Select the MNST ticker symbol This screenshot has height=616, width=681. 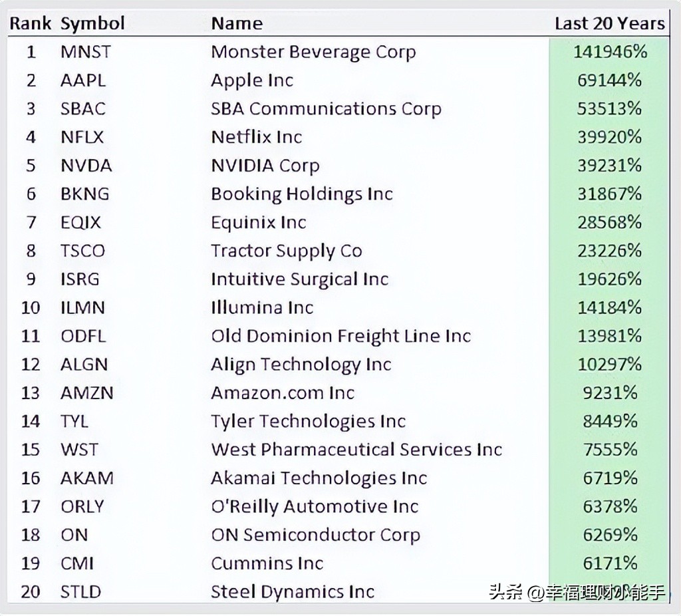pyautogui.click(x=86, y=52)
